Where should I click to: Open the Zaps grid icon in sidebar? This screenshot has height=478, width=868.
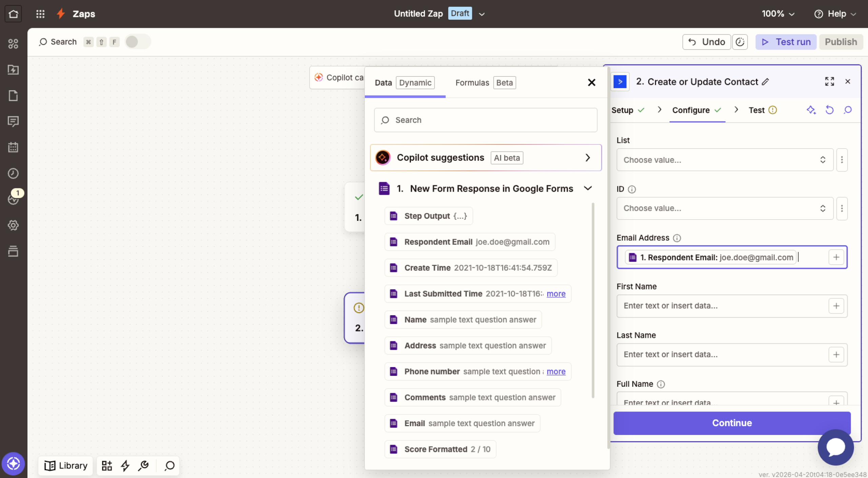coord(14,43)
